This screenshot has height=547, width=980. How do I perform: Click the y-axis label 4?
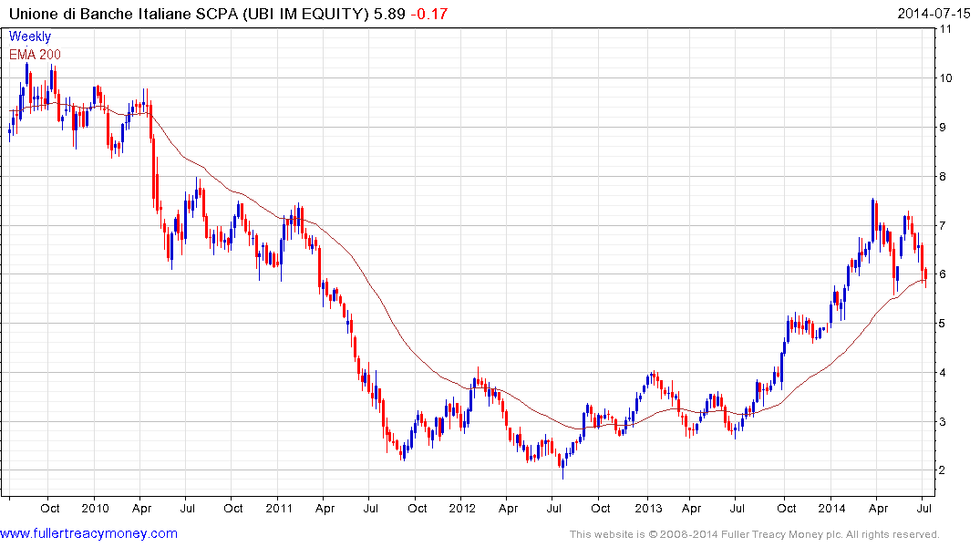[x=943, y=373]
